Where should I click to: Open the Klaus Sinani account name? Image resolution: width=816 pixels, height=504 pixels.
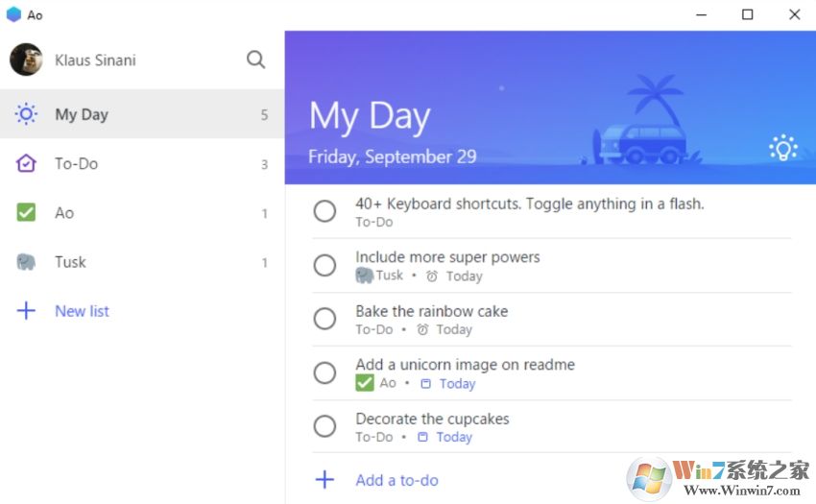point(95,60)
